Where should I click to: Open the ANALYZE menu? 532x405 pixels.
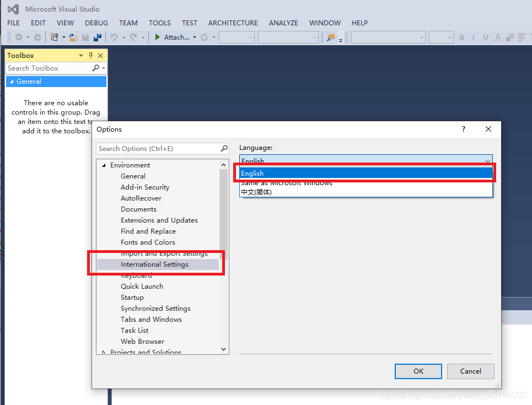pos(283,23)
